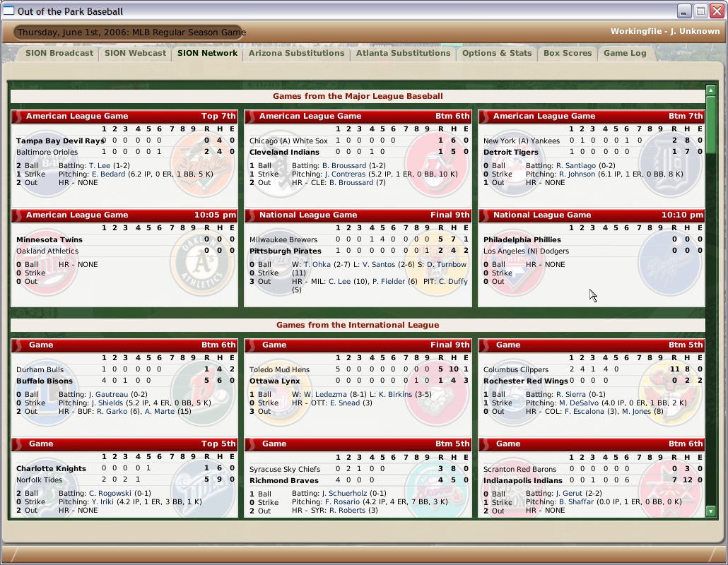Open pitcher E. Bedard's link
This screenshot has height=565, width=728.
click(x=108, y=174)
